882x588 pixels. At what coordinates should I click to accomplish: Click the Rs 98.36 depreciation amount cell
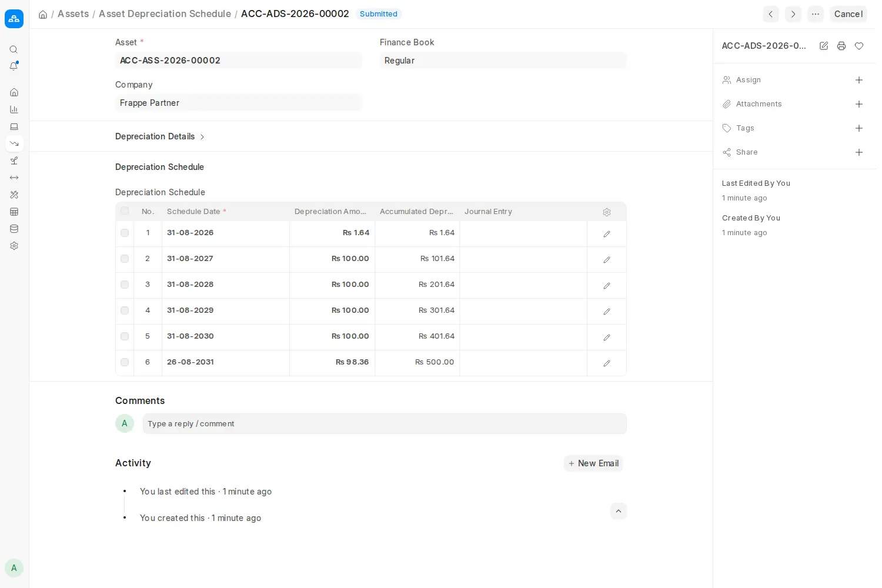(x=332, y=362)
